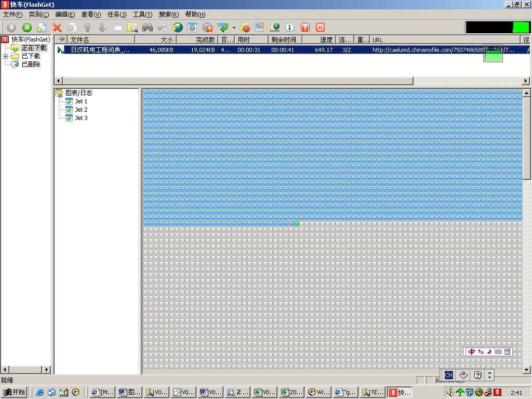This screenshot has height=399, width=532.
Task: Open the globe browser toolbar icon
Action: 177,28
